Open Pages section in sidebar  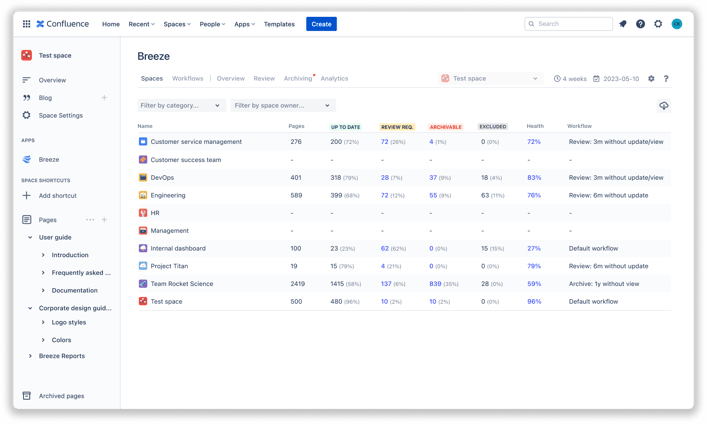point(47,220)
